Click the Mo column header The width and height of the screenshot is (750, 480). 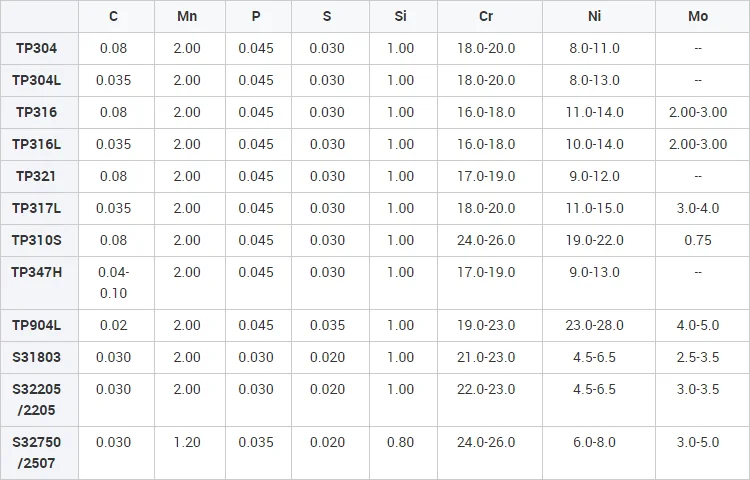(x=698, y=17)
